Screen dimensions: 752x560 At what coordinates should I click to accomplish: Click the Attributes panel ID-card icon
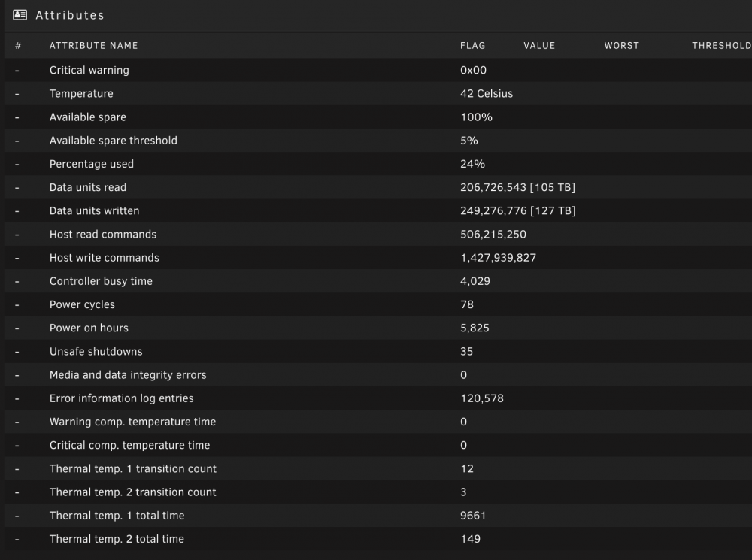[20, 15]
